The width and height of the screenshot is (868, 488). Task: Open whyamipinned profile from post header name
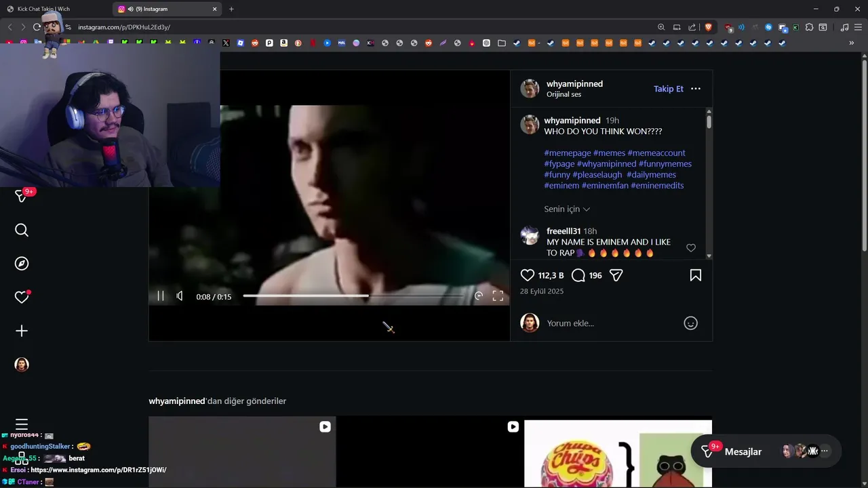coord(574,84)
